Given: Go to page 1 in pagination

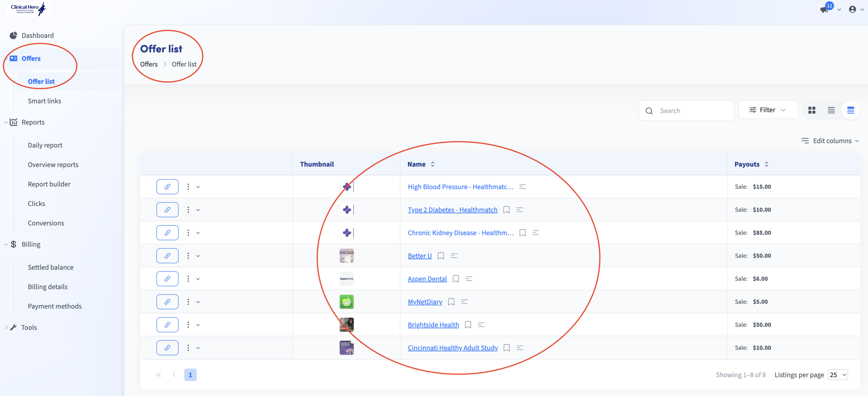Looking at the screenshot, I should coord(190,375).
